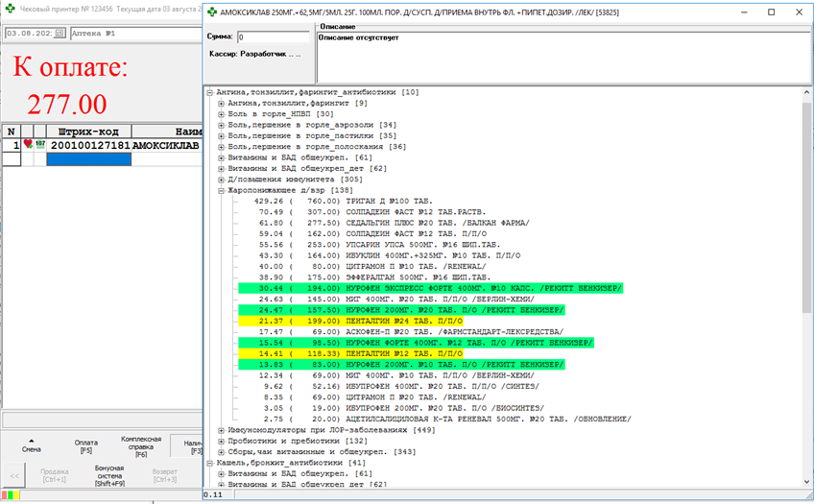Click the Описание text area
The width and height of the screenshot is (814, 504).
[x=563, y=57]
